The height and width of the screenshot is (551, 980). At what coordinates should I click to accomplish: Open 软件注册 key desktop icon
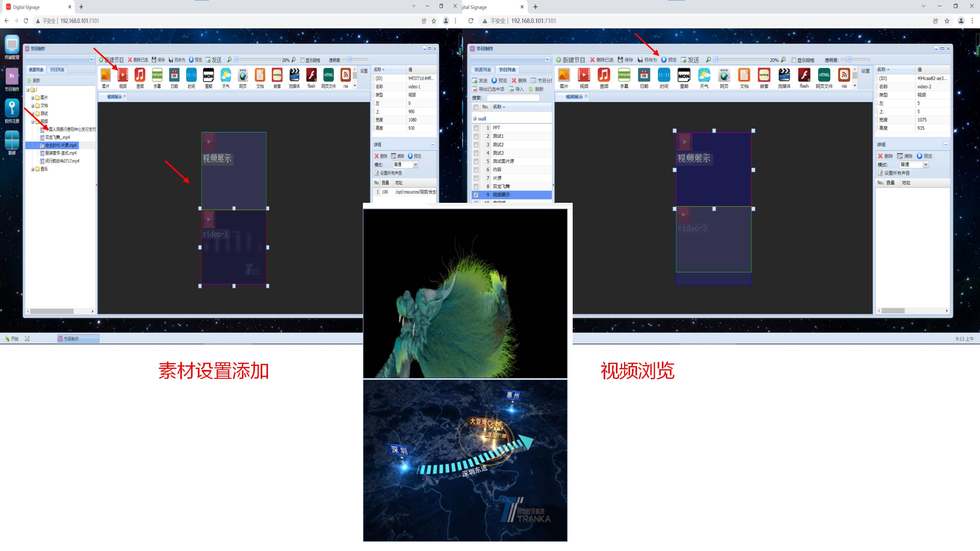tap(12, 111)
